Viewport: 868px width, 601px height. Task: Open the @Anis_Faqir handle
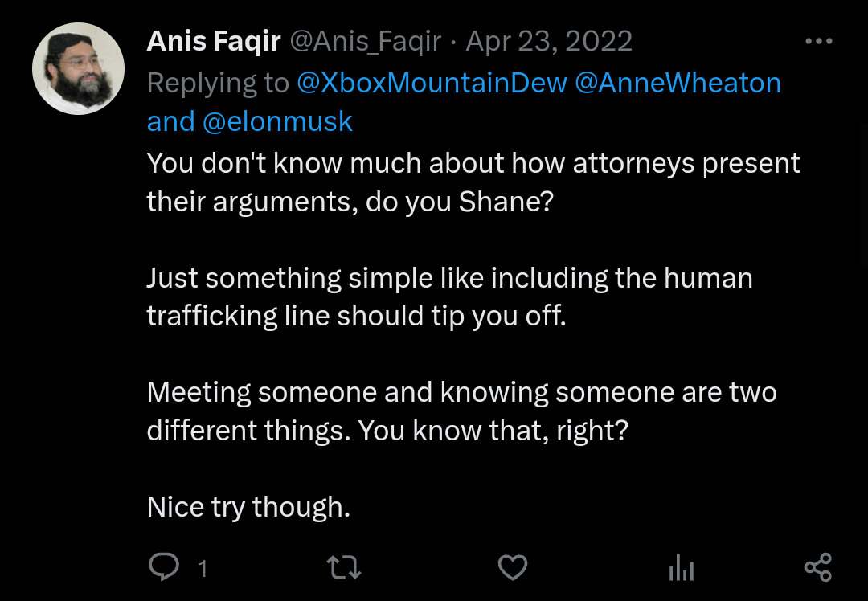click(x=366, y=42)
